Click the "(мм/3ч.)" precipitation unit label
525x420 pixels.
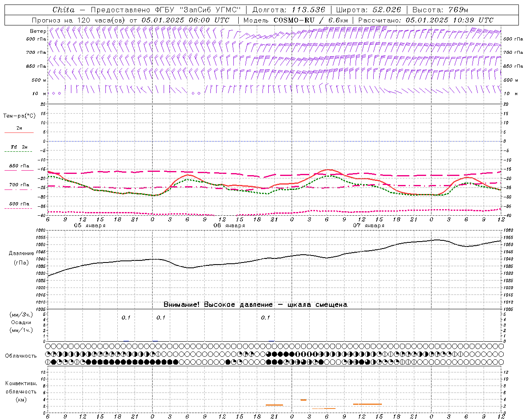click(21, 315)
